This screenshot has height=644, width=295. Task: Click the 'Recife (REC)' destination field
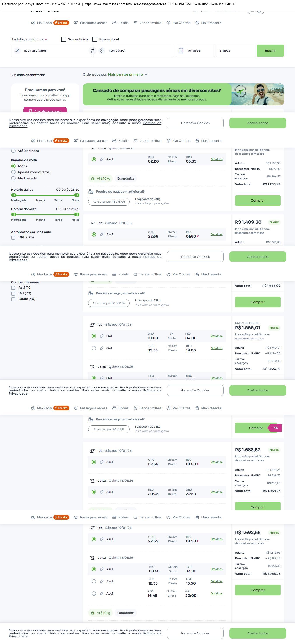pyautogui.click(x=135, y=51)
